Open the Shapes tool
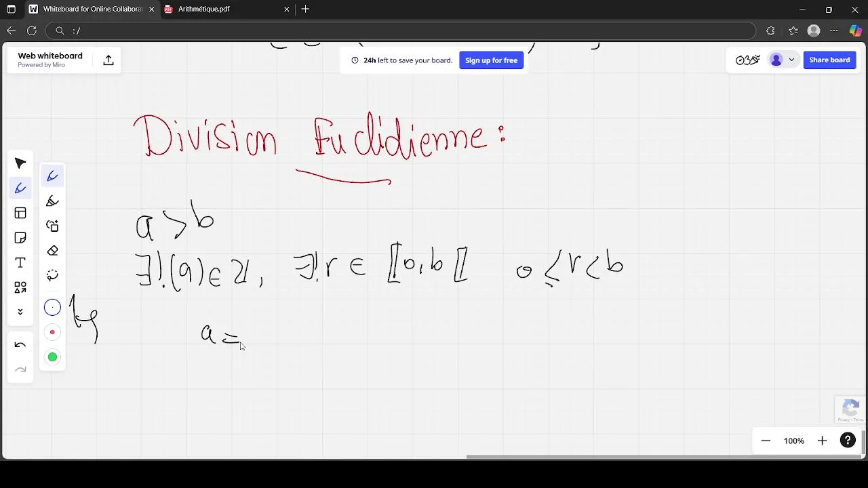 pyautogui.click(x=20, y=287)
